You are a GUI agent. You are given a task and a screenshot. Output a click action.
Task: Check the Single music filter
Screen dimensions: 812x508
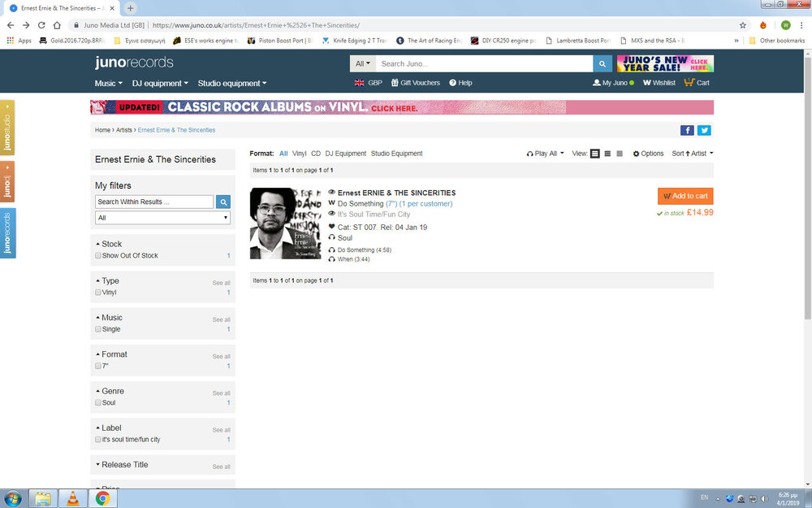click(98, 329)
